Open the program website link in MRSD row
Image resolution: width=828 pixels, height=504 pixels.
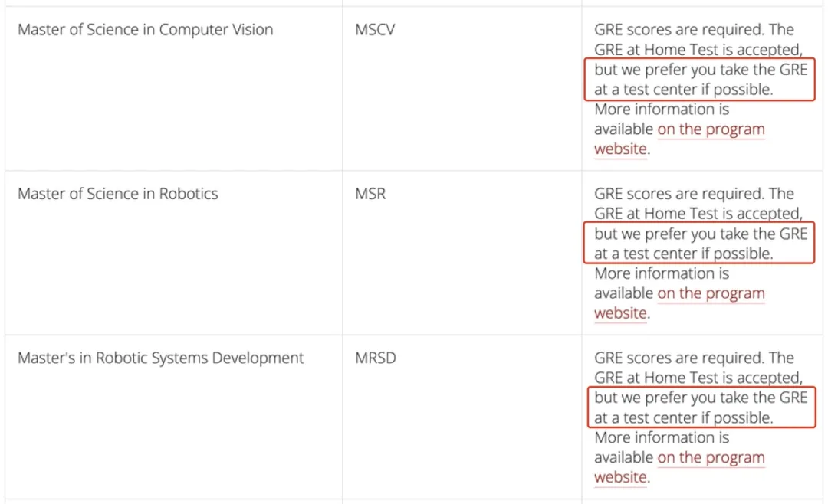[711, 457]
